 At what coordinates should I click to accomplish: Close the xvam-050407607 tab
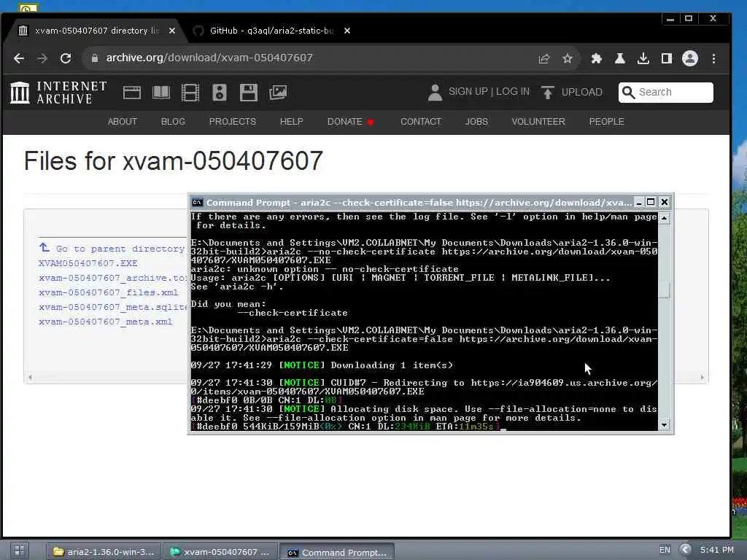172,31
